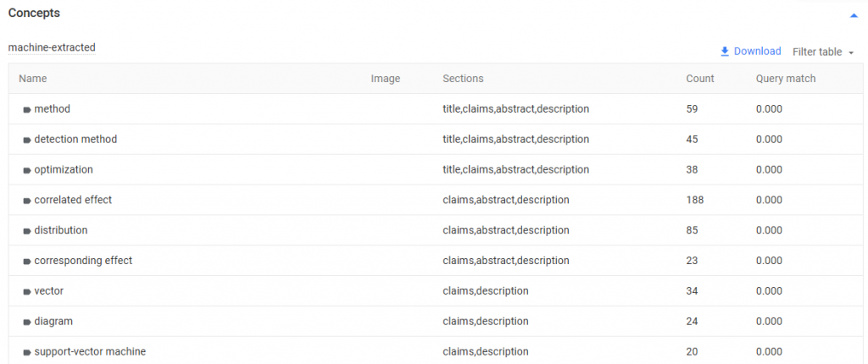Viewport: 868px width, 364px height.
Task: Open the correlated effect concept
Action: [x=73, y=201]
